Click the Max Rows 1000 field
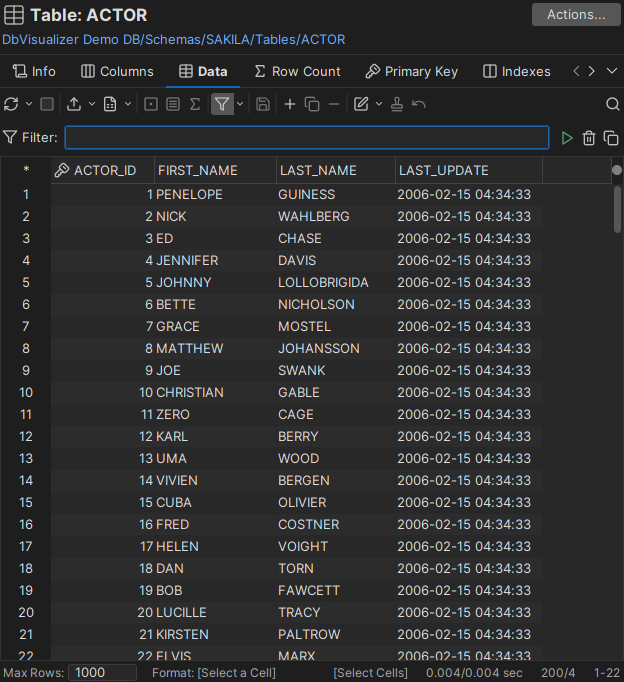This screenshot has height=682, width=624. tap(103, 672)
